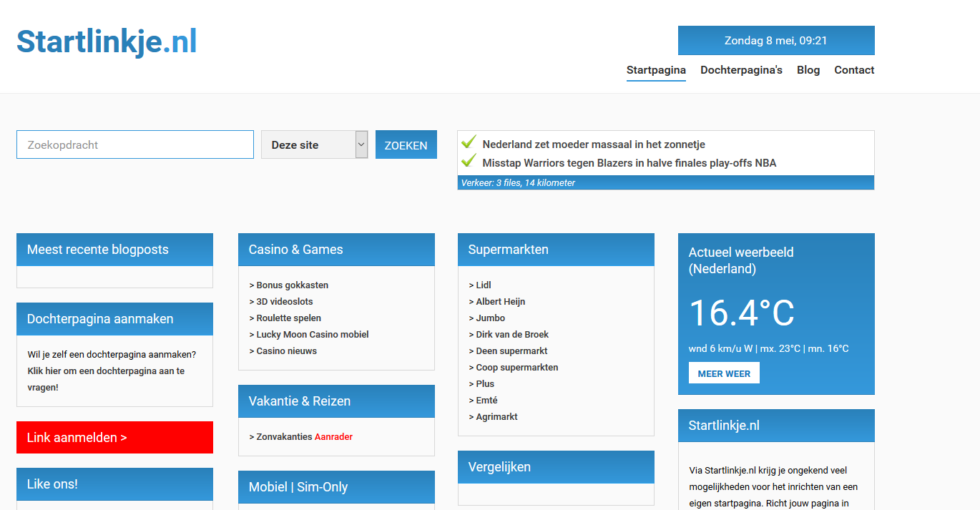
Task: Click the MEER WEER button
Action: (x=724, y=373)
